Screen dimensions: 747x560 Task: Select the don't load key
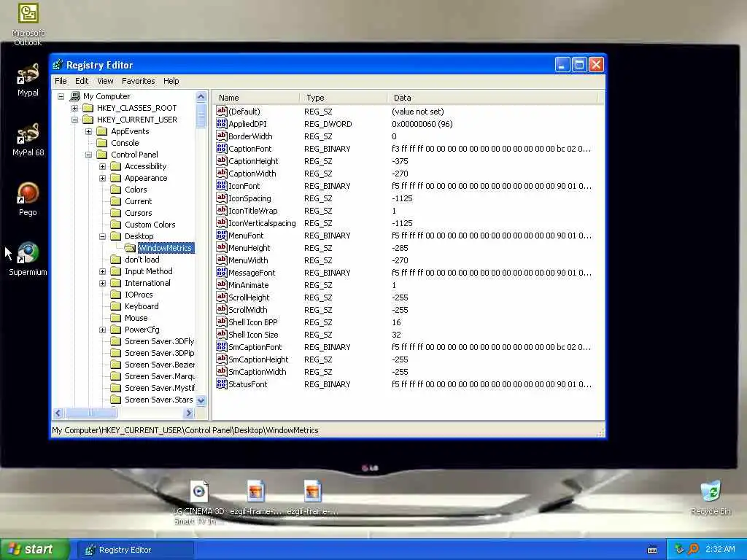[142, 260]
